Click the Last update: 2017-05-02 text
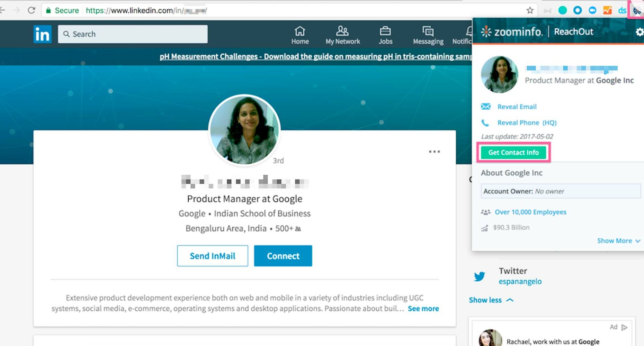This screenshot has width=644, height=346. pos(517,136)
